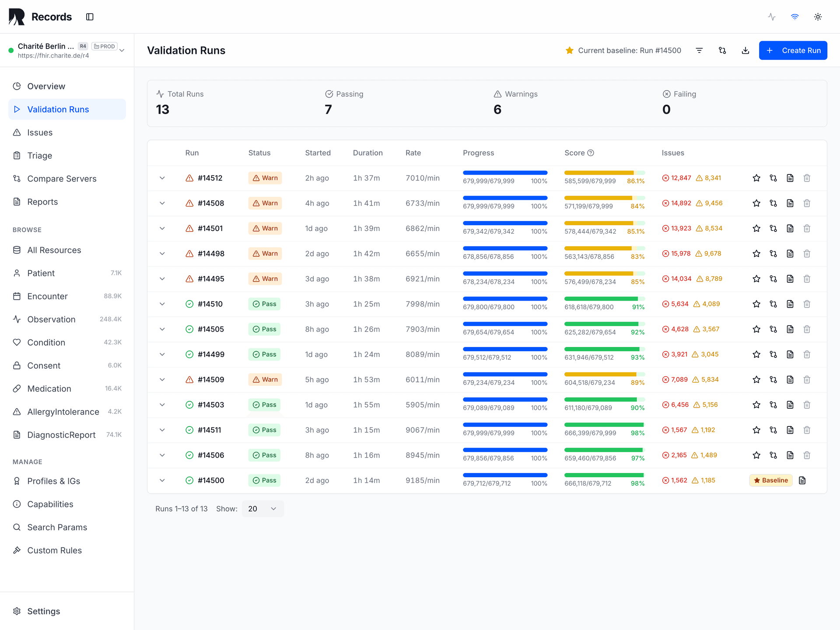The width and height of the screenshot is (840, 630).
Task: Star run #14512 to mark it favorite
Action: 756,178
